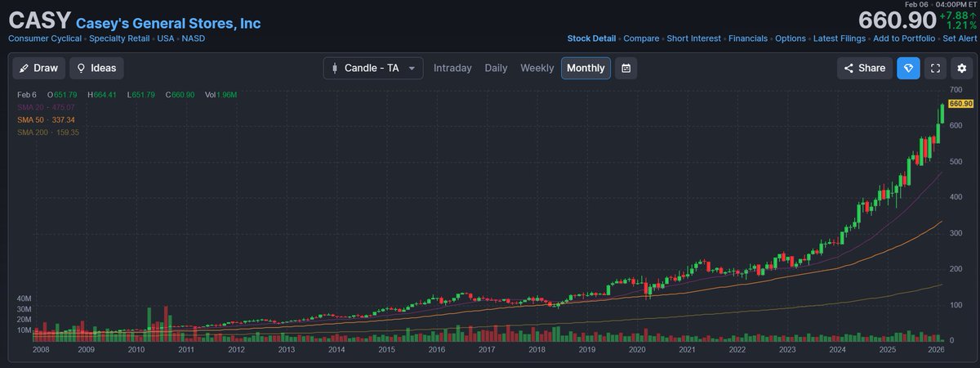Click the blue diamond premium icon
980x368 pixels.
click(908, 68)
